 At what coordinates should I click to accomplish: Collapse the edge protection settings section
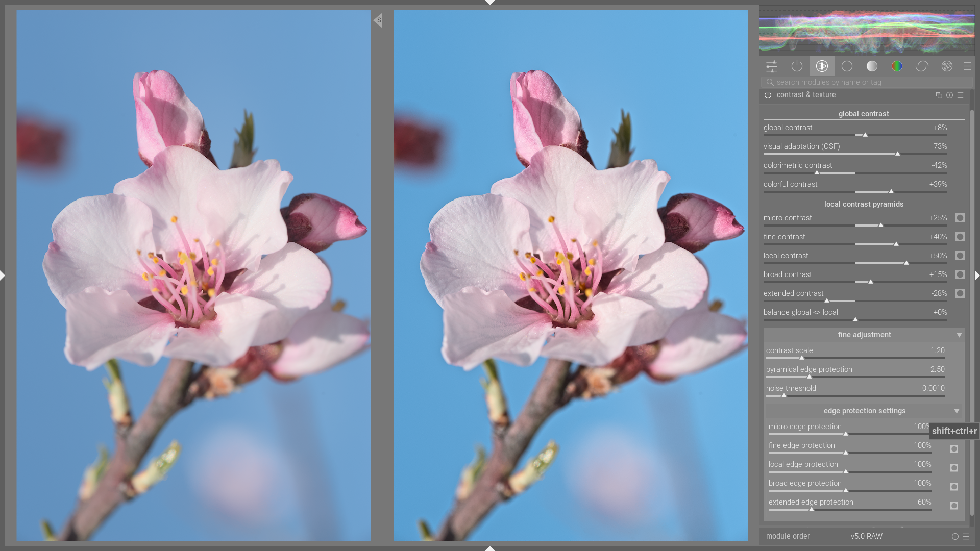click(957, 411)
